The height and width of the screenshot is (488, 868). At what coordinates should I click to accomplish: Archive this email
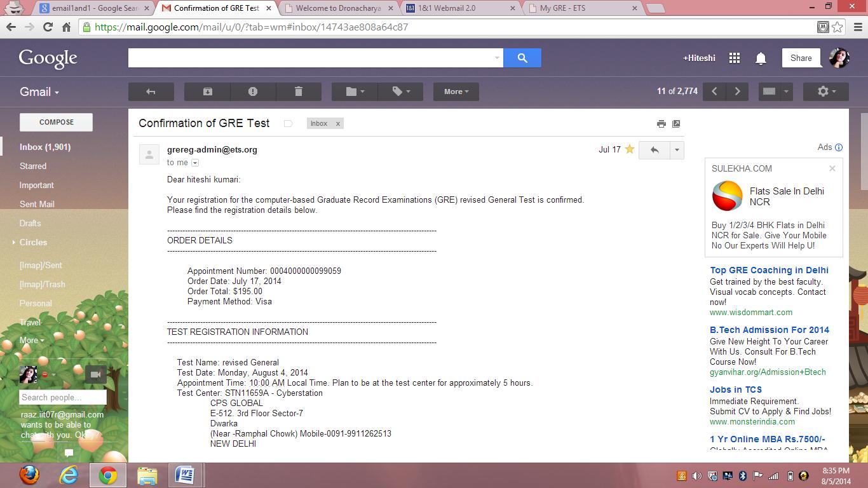207,91
